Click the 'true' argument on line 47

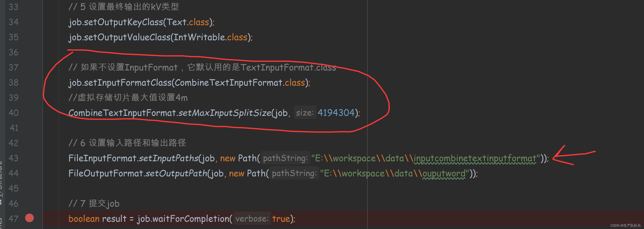pos(281,219)
